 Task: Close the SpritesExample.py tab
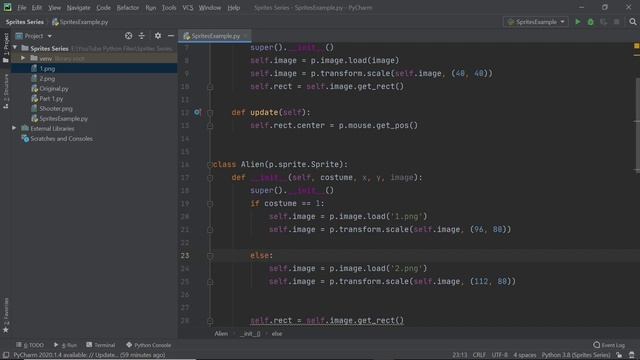click(245, 36)
